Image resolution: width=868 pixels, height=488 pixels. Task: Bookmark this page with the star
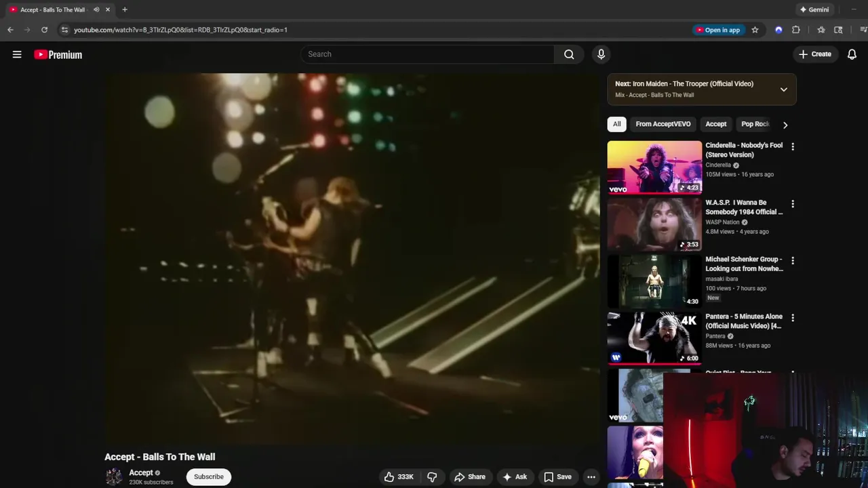coord(755,30)
